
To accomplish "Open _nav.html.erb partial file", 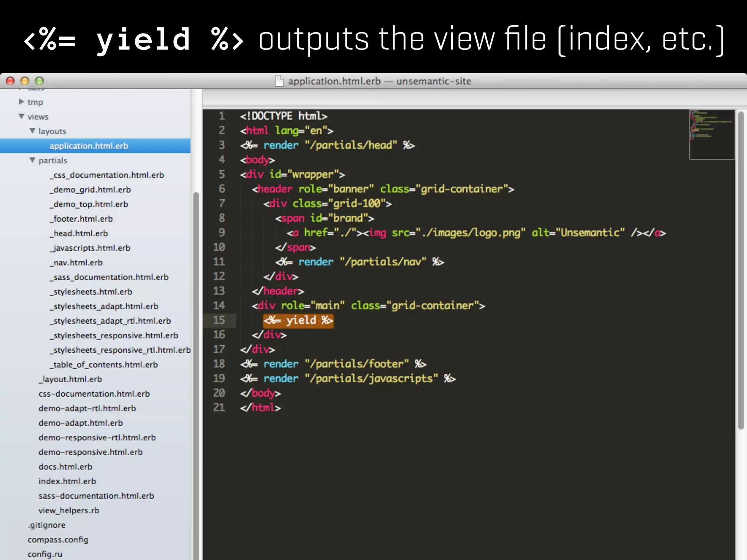I will (76, 262).
